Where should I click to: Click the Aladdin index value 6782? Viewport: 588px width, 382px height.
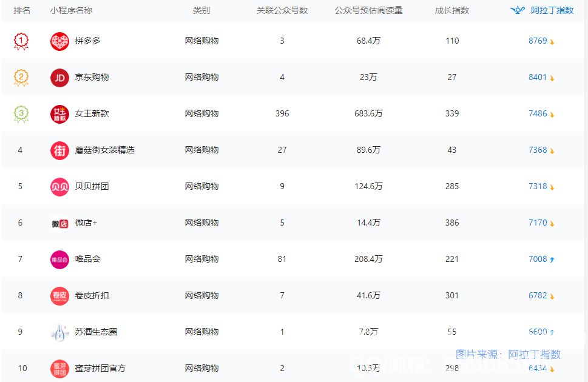coord(538,295)
